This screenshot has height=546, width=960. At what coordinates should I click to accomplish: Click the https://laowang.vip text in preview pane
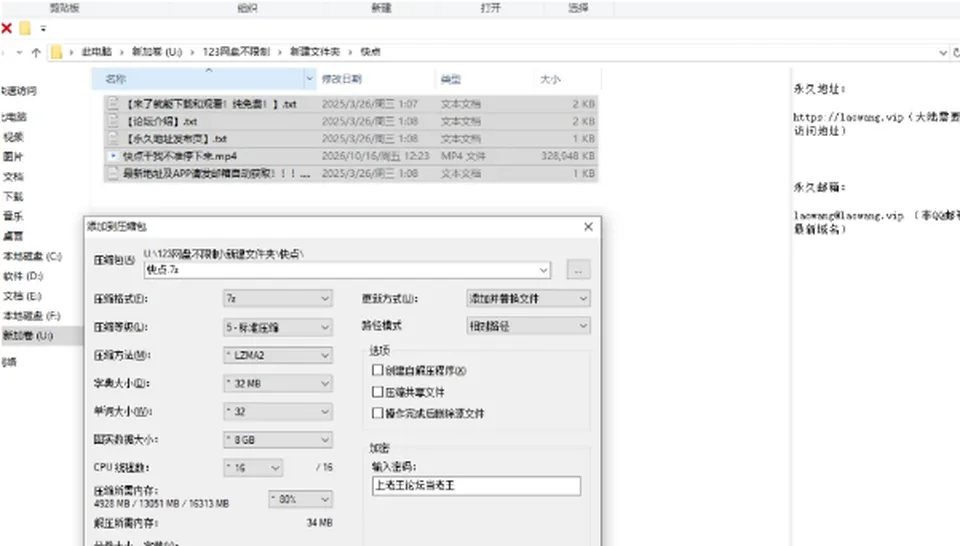(x=848, y=117)
